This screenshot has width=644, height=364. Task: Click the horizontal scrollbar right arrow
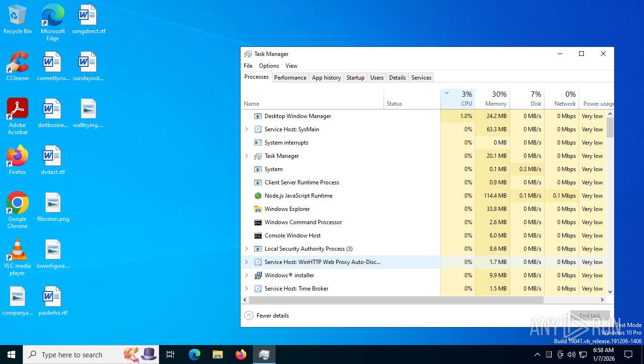pos(602,300)
